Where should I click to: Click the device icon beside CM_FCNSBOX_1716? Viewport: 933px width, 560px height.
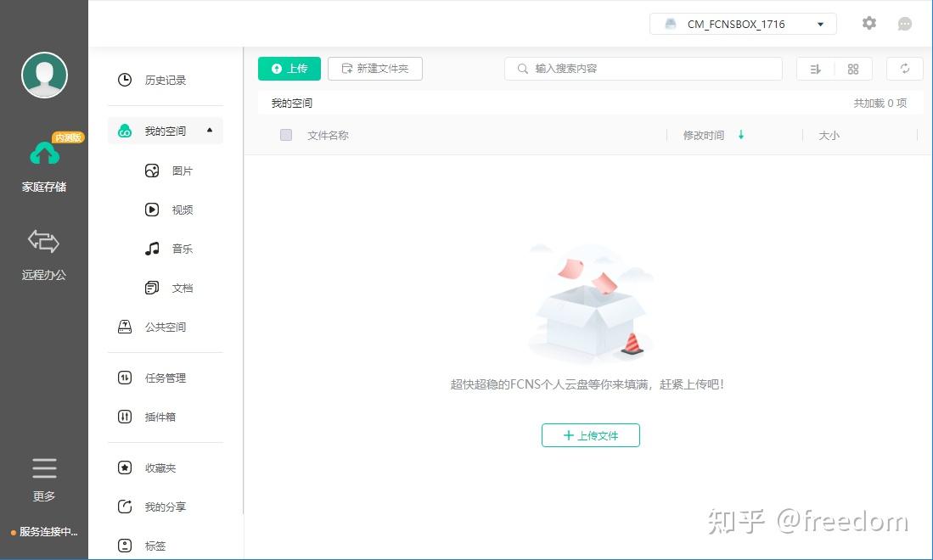[671, 24]
